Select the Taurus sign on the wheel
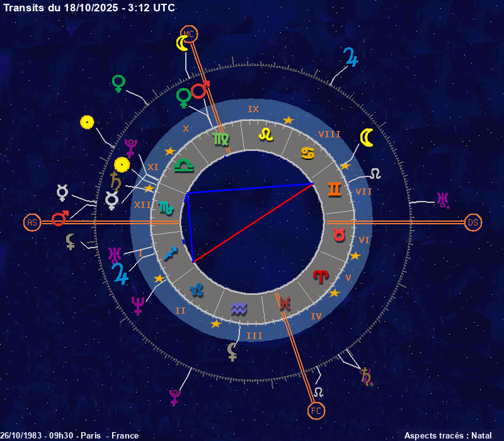Viewport: 504px width, 441px height. [340, 234]
